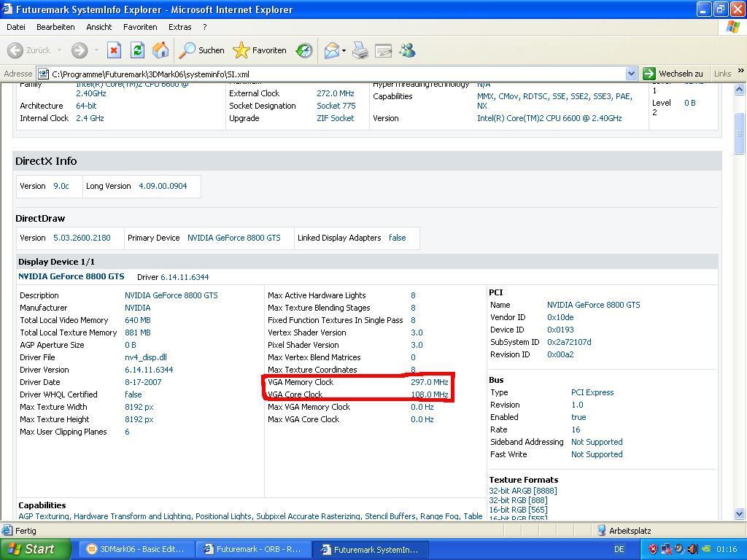The height and width of the screenshot is (560, 747).
Task: Click the Device ID 0x0193 value
Action: [x=560, y=330]
